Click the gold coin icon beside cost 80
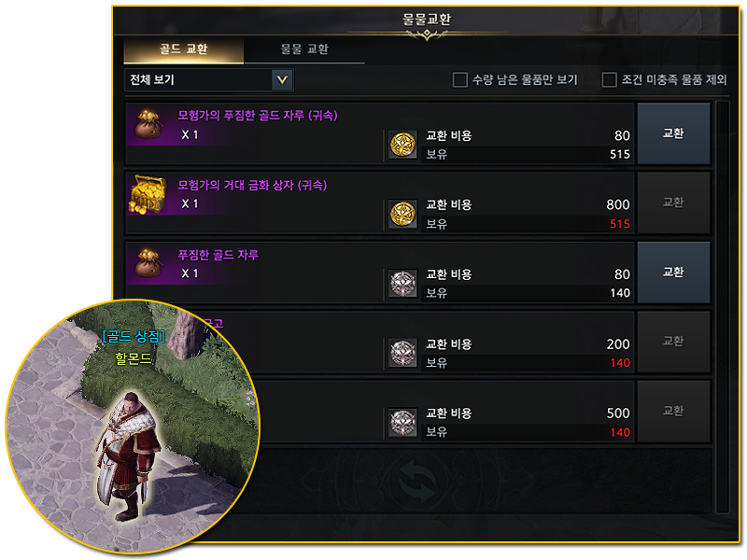Image resolution: width=747 pixels, height=560 pixels. (403, 145)
